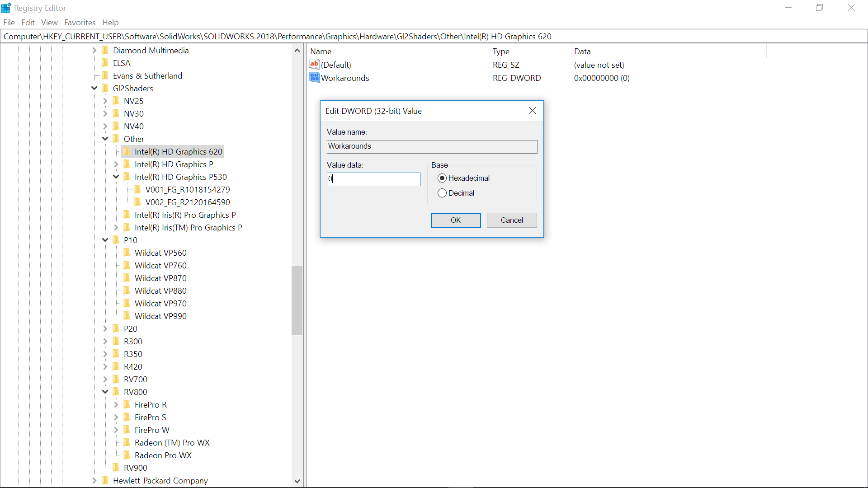The image size is (868, 488).
Task: Close the Edit DWORD dialog with X
Action: click(532, 111)
